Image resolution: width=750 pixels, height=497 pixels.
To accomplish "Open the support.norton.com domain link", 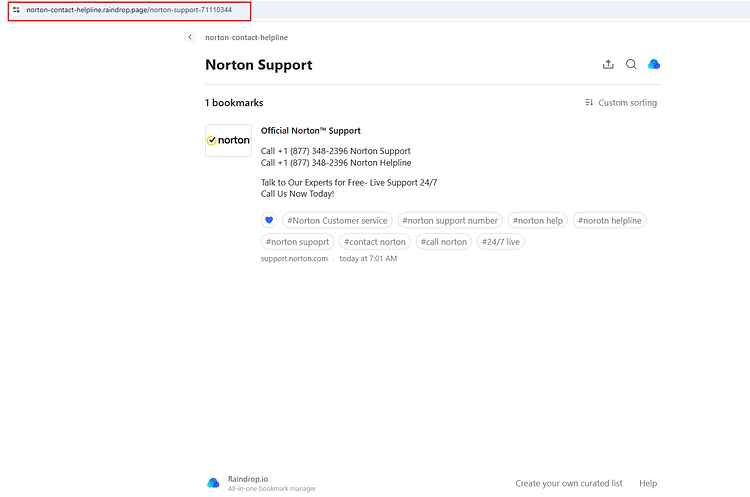I will point(294,258).
